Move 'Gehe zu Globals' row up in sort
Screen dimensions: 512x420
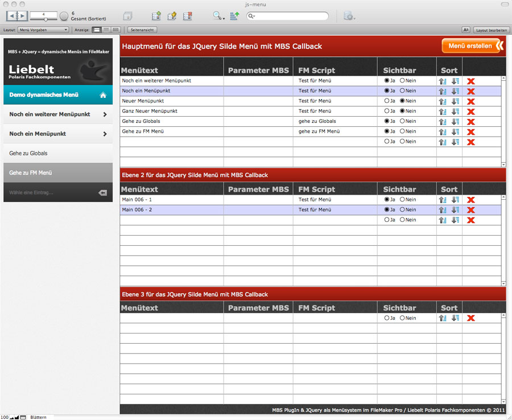pos(443,122)
